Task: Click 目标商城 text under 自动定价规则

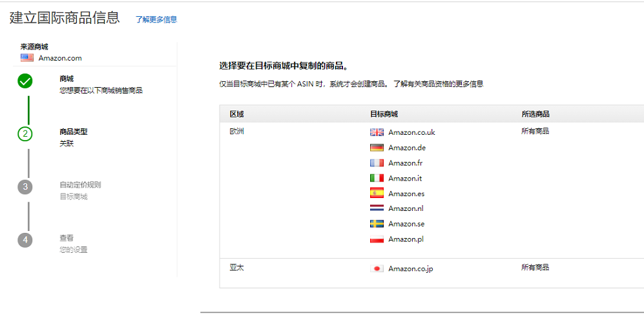Action: point(74,197)
